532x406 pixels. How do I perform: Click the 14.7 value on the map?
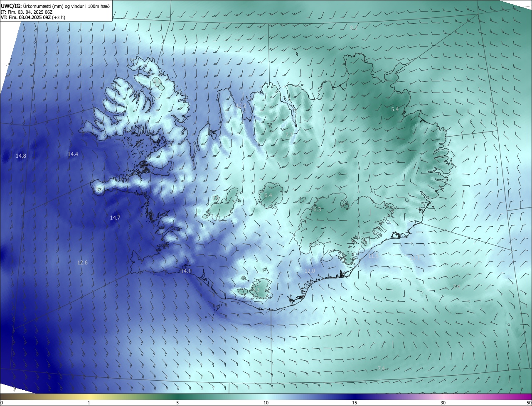point(115,218)
